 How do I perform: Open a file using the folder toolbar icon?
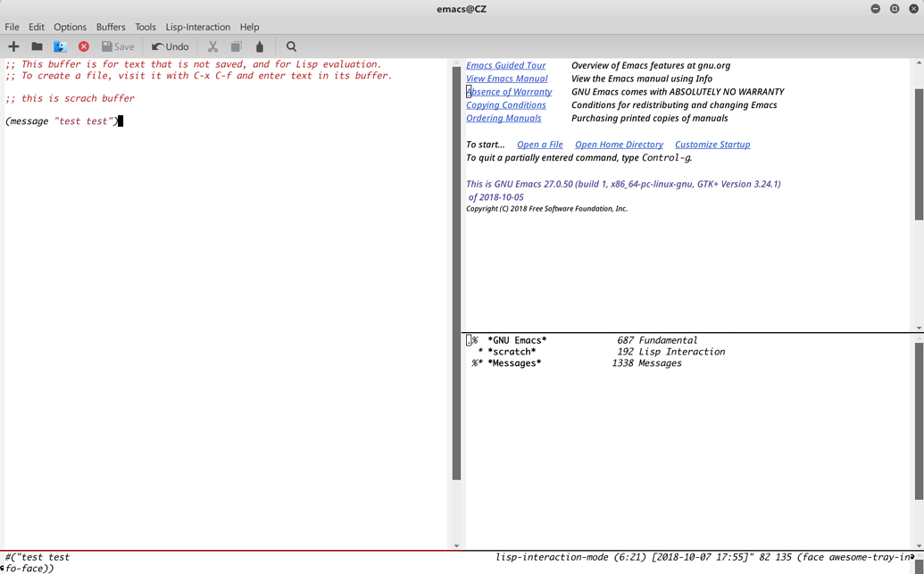tap(36, 46)
